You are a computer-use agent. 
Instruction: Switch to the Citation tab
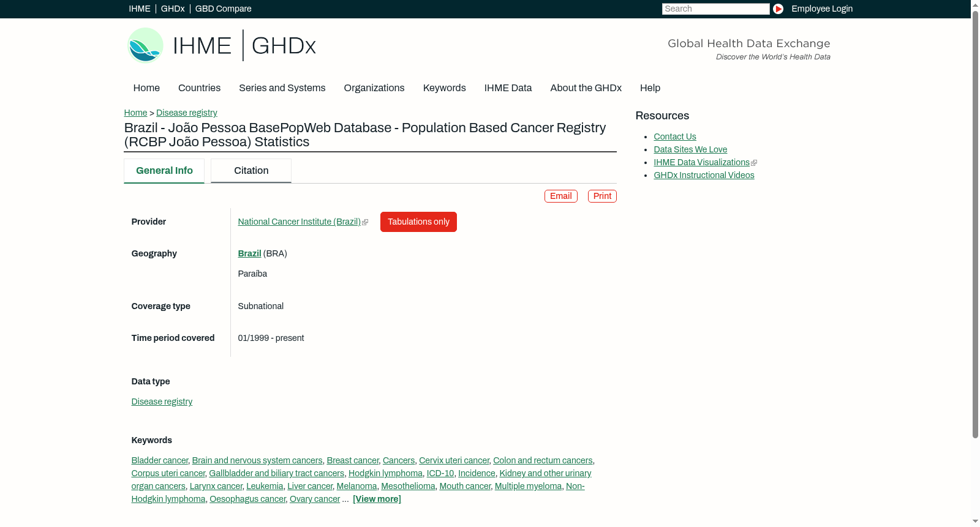(251, 171)
